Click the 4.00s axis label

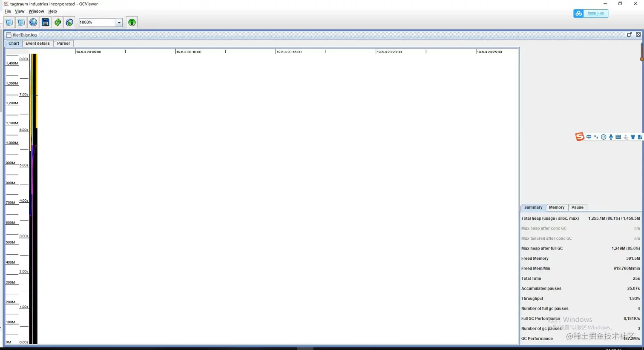[x=24, y=201]
